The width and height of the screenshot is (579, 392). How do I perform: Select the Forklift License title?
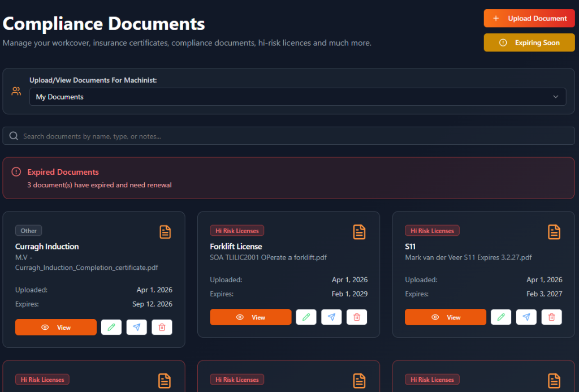coord(236,247)
